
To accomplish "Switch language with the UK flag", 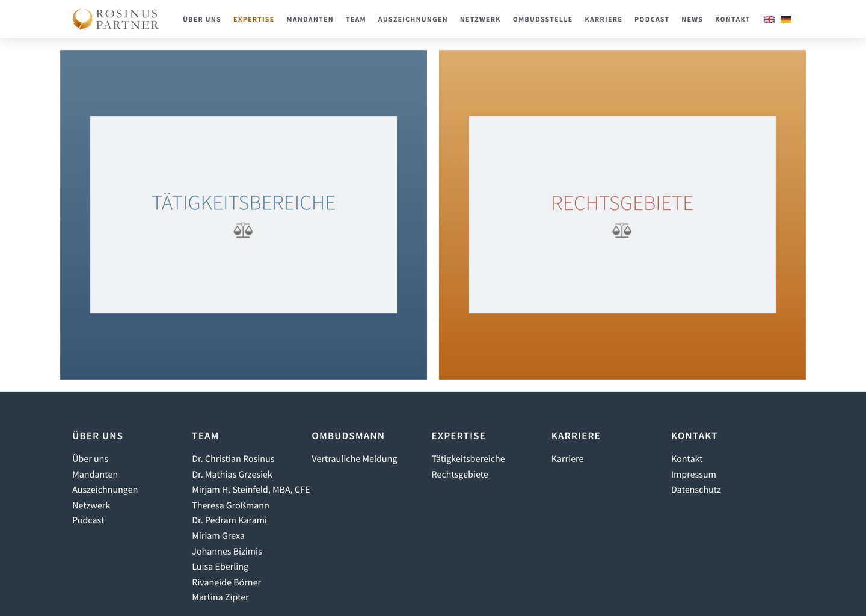I will pos(769,19).
